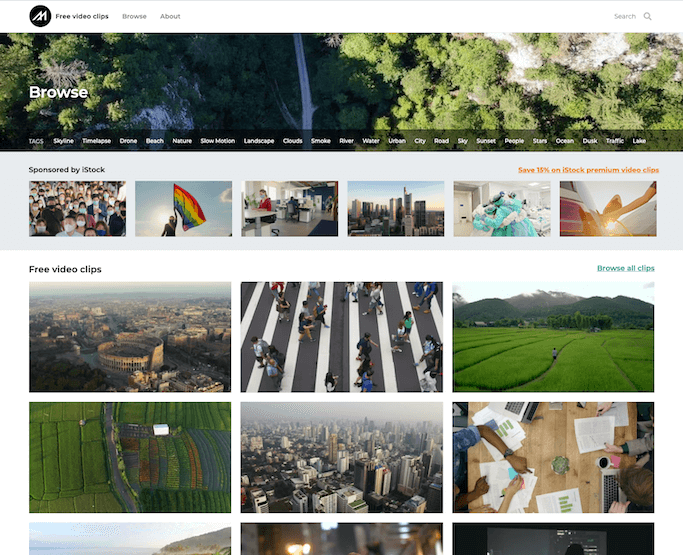Select the Urban tag
683x555 pixels.
397,141
